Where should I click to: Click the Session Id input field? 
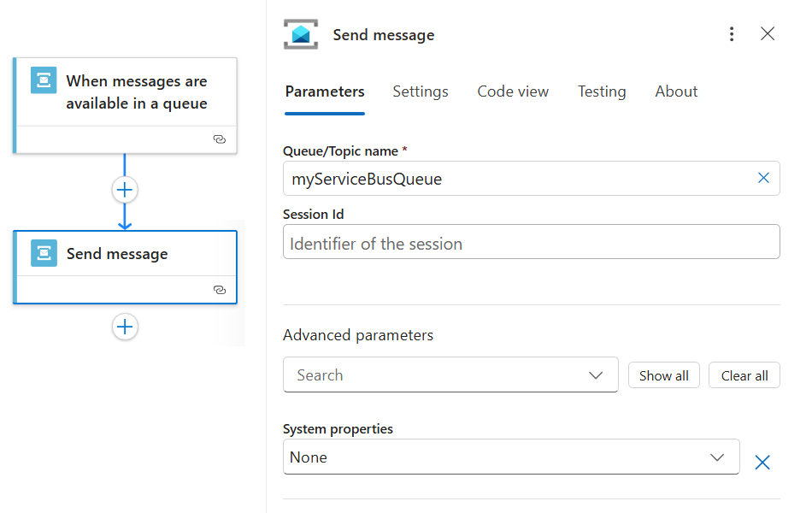[530, 242]
